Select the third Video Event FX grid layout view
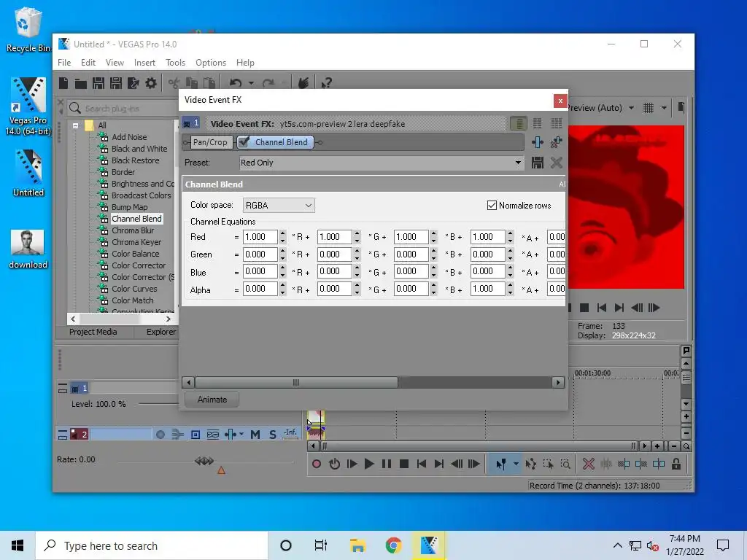 [x=556, y=124]
